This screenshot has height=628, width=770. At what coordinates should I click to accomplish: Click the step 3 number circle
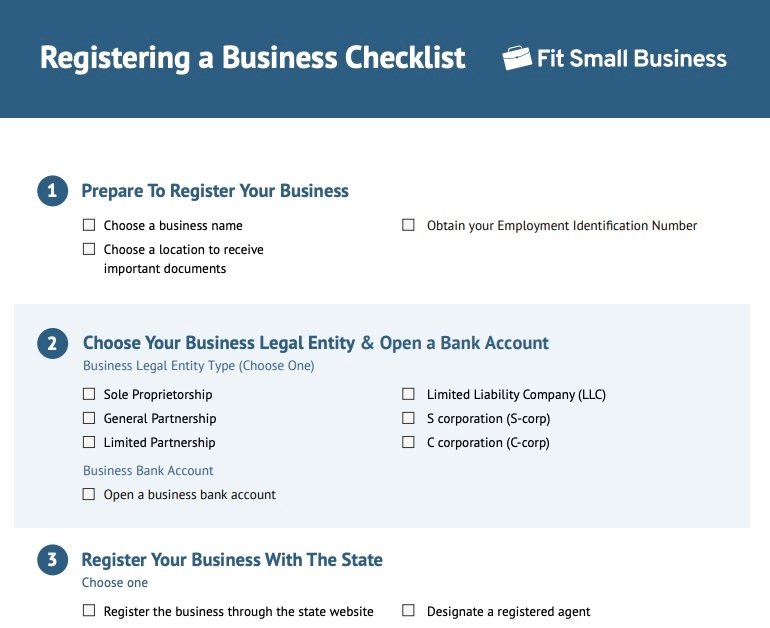click(52, 559)
